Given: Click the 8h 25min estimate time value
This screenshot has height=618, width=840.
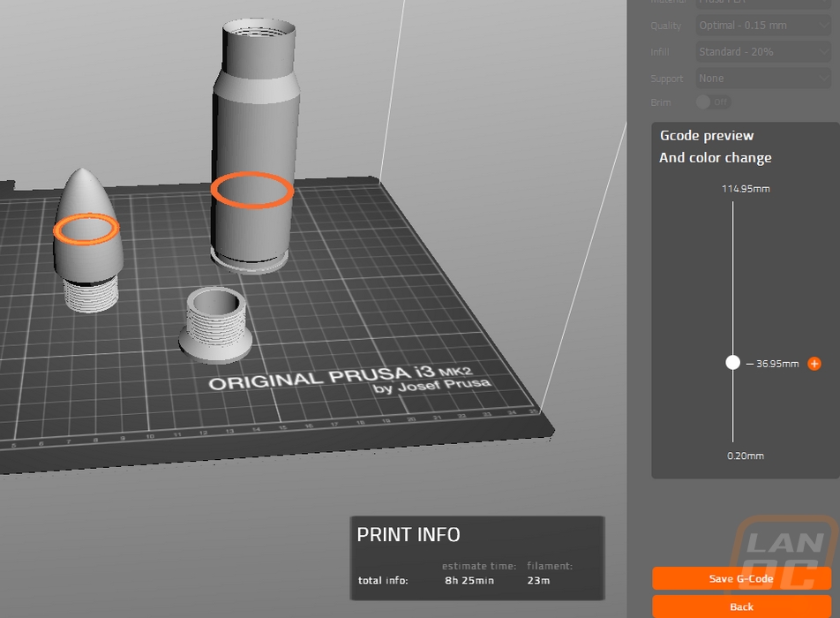Looking at the screenshot, I should 469,581.
